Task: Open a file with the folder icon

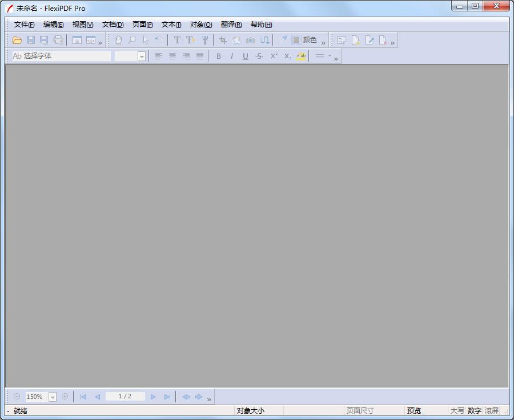Action: coord(17,40)
